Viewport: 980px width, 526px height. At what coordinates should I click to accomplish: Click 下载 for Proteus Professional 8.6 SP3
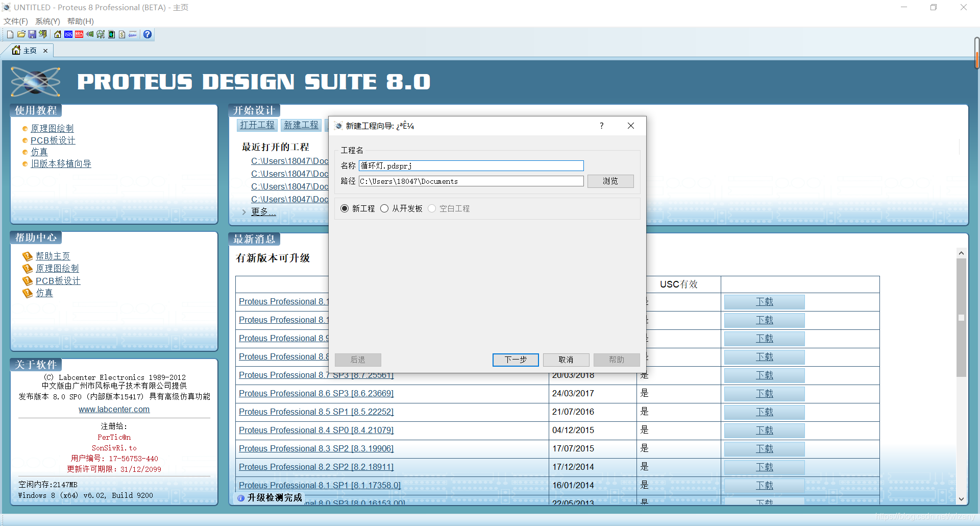pyautogui.click(x=764, y=394)
